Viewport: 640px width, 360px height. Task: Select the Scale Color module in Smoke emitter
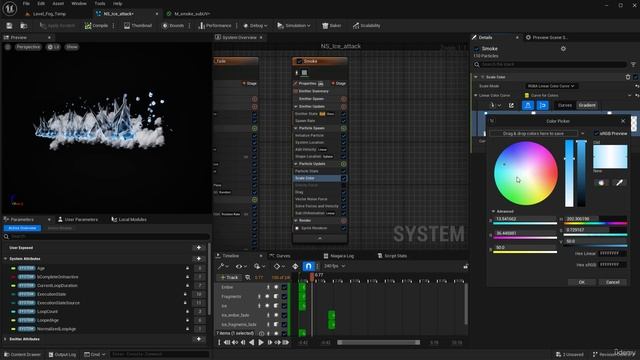coord(317,178)
